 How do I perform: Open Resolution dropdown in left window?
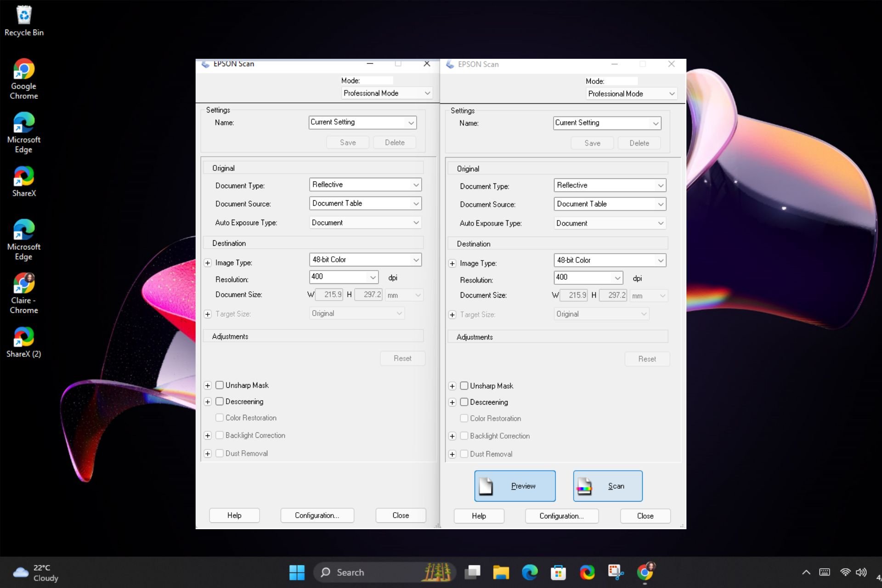[344, 277]
